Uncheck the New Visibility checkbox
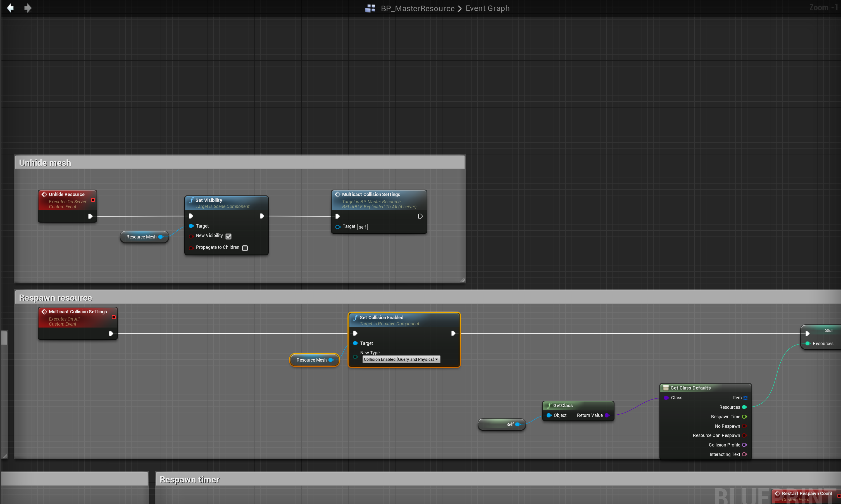Viewport: 841px width, 504px height. (228, 237)
